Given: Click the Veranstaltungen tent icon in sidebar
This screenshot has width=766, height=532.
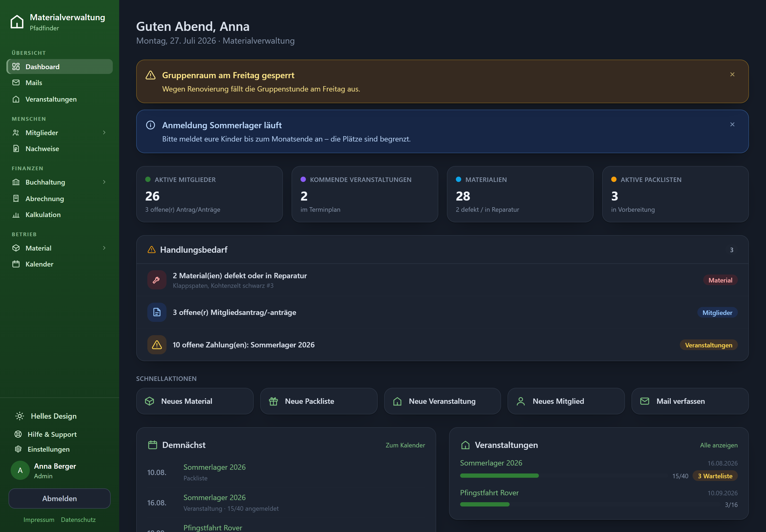Looking at the screenshot, I should [x=16, y=99].
